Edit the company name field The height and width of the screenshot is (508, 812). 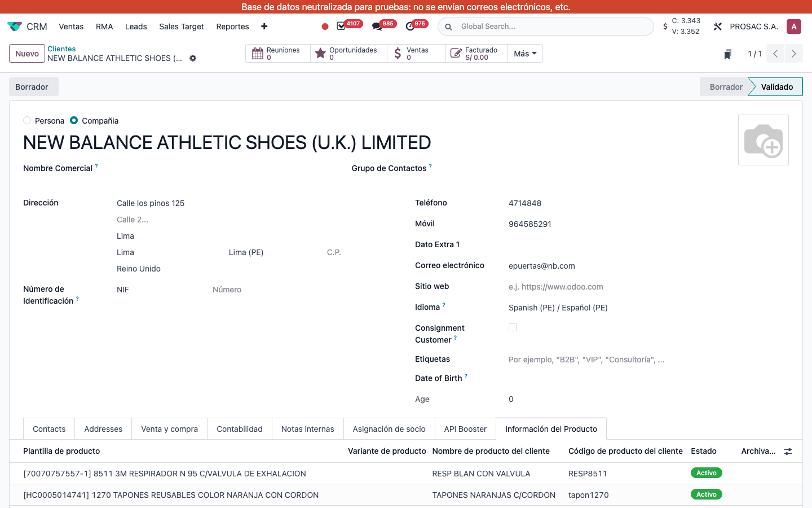pyautogui.click(x=227, y=142)
